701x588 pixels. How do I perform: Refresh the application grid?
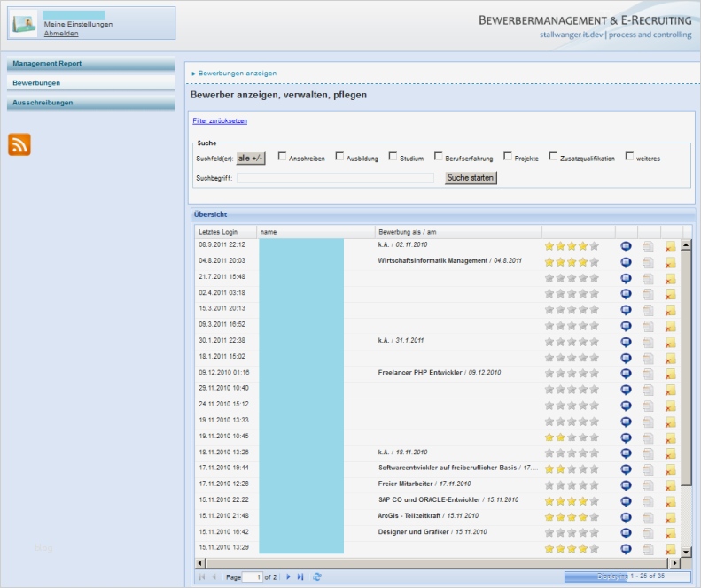317,576
